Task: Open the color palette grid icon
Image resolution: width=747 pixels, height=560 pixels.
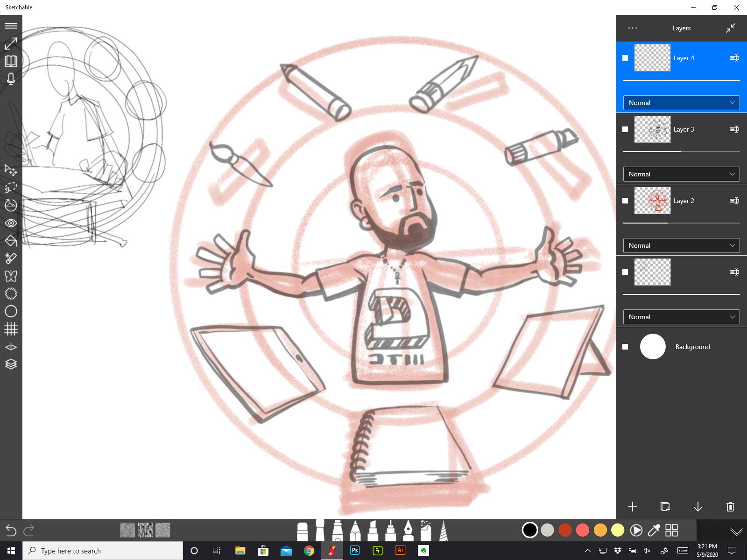Action: [x=671, y=530]
